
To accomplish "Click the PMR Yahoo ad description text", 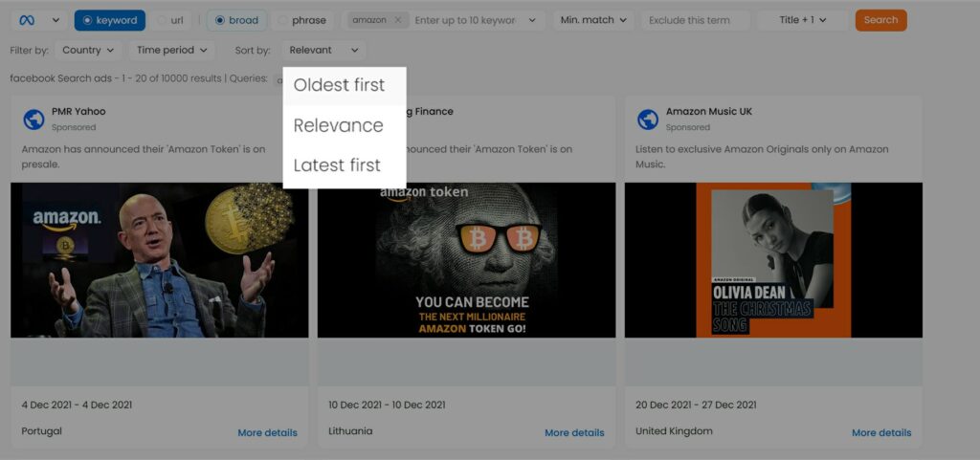I will point(144,157).
